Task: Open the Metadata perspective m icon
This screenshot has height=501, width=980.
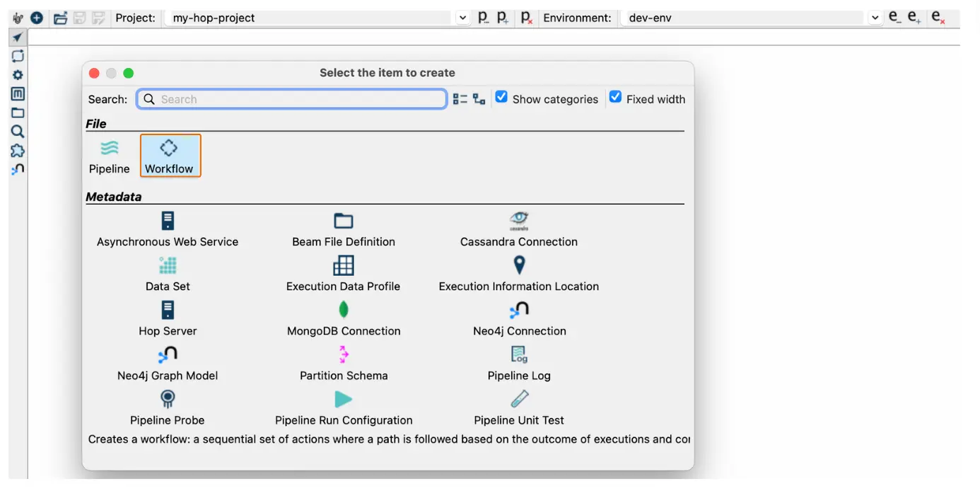Action: click(18, 93)
